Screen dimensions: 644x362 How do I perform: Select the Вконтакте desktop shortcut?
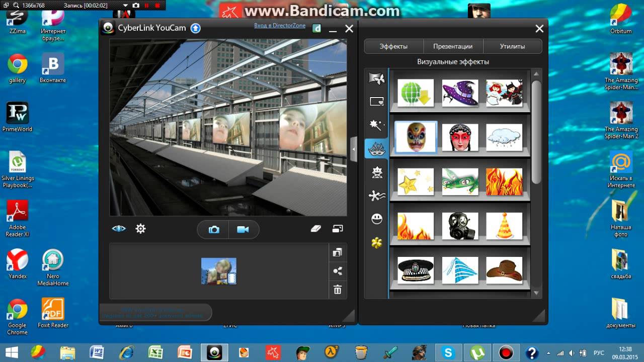pyautogui.click(x=53, y=67)
